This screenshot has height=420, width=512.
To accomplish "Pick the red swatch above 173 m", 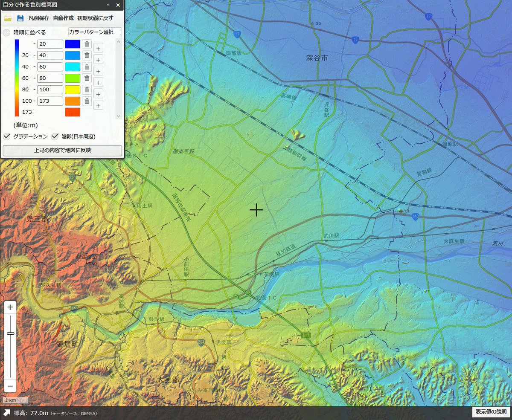I will click(73, 112).
